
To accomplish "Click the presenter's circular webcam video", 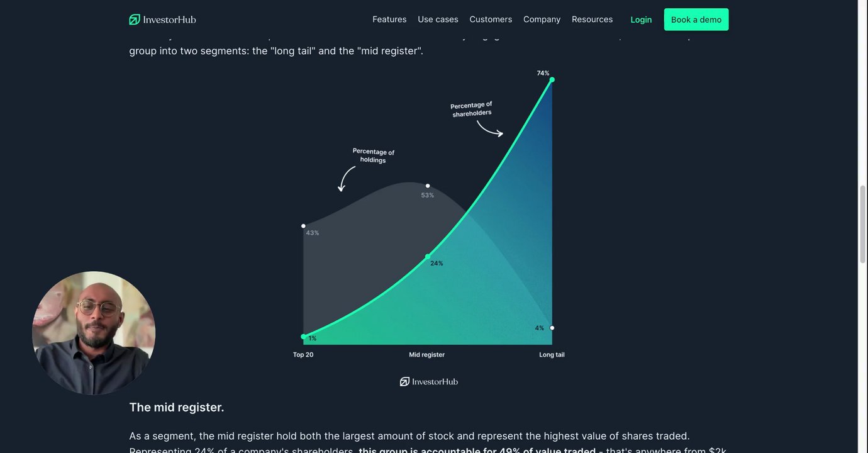I will coord(94,333).
